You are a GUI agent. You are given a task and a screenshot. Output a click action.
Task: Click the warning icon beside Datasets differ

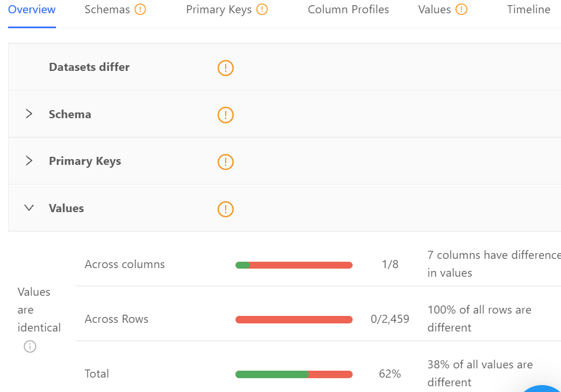click(225, 68)
